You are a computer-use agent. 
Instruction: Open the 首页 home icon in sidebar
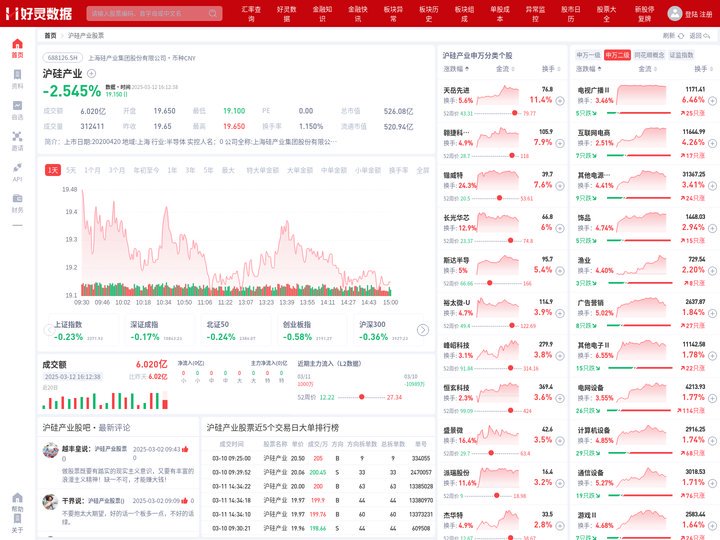pos(17,44)
